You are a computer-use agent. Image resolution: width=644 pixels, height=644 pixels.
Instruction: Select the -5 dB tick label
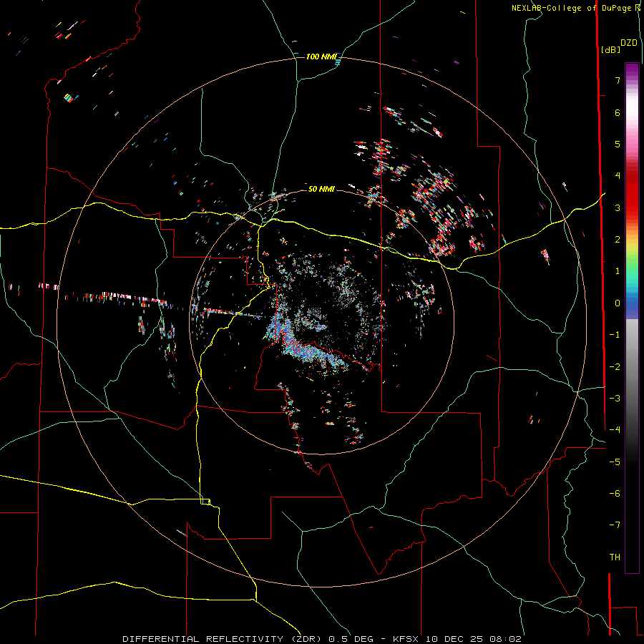pos(615,462)
